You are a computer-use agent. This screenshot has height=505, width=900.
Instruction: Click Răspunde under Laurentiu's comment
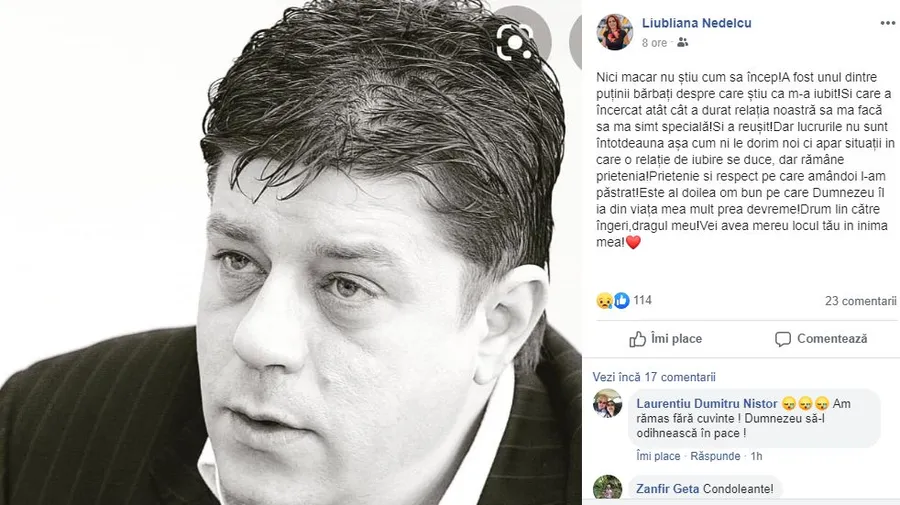(x=715, y=456)
